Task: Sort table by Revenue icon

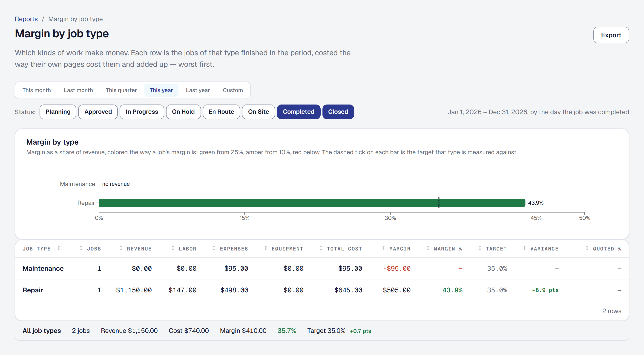Action: point(121,248)
